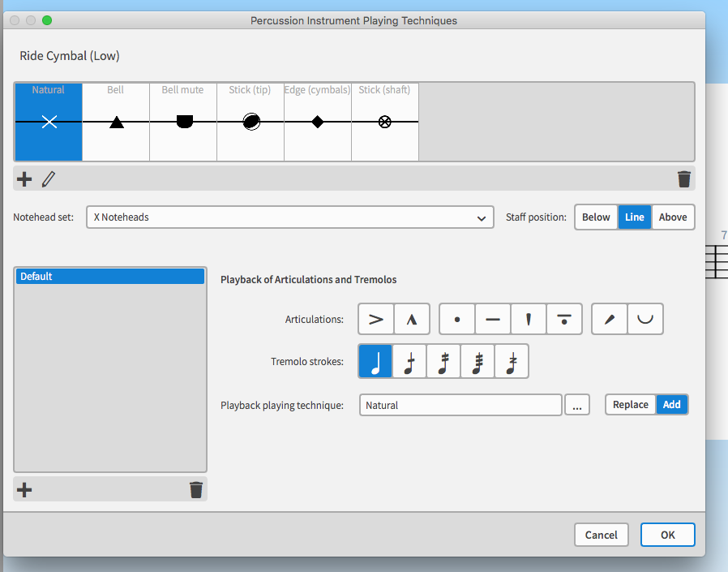Switch to the Edge (cymbals) technique
728x572 pixels.
click(x=316, y=122)
